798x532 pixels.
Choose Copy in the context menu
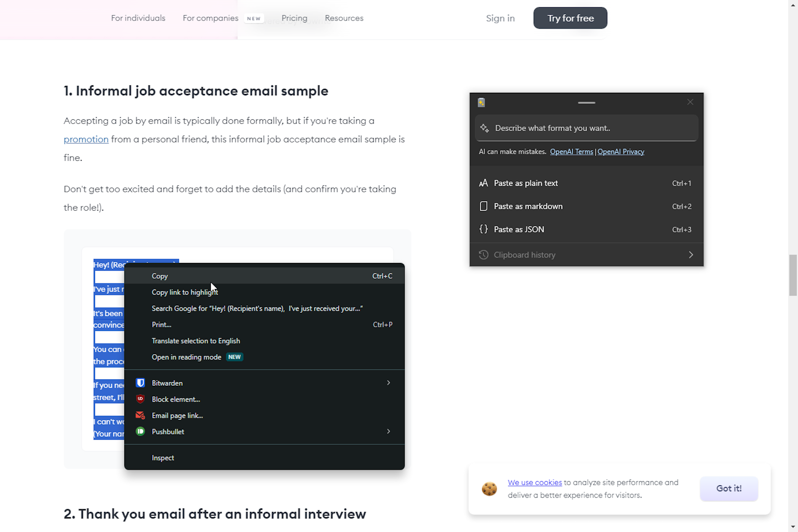pyautogui.click(x=264, y=276)
